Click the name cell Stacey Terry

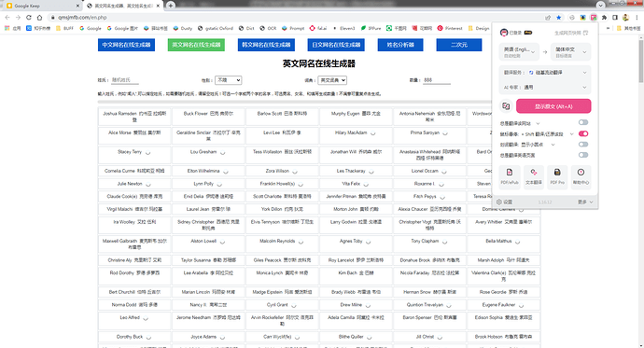point(134,155)
